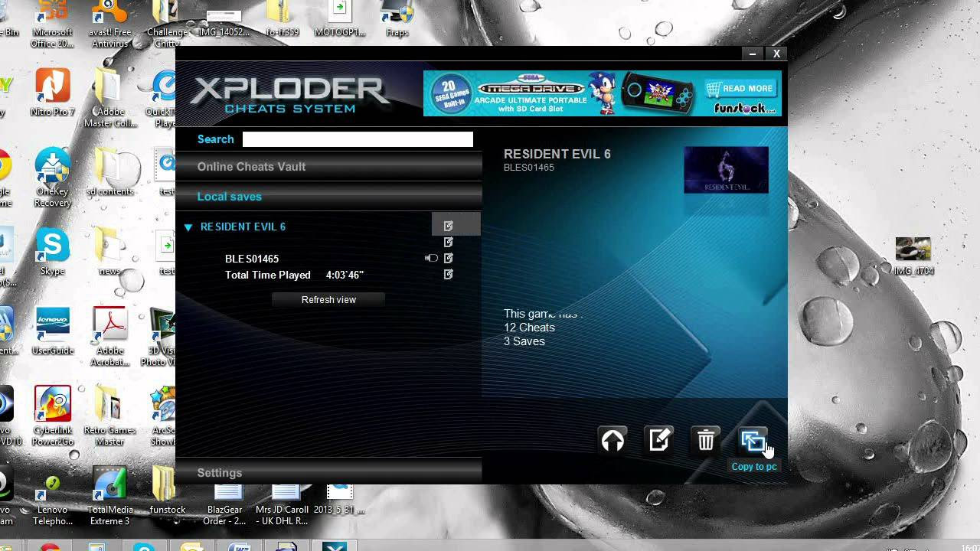Click into the Search input field
Screen dimensions: 980x551
pos(358,139)
